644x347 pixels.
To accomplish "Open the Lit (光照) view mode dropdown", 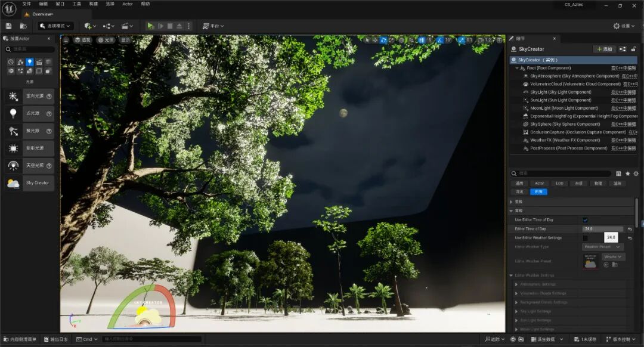I will pos(106,40).
